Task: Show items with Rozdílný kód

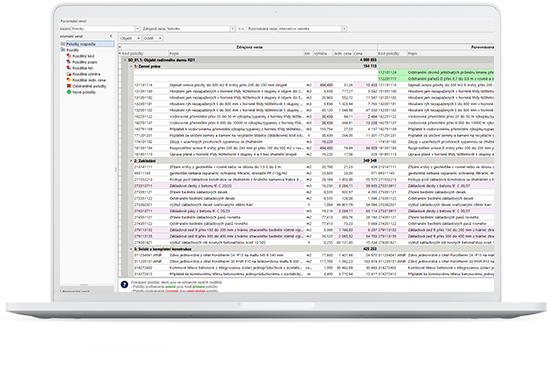Action: pyautogui.click(x=83, y=56)
